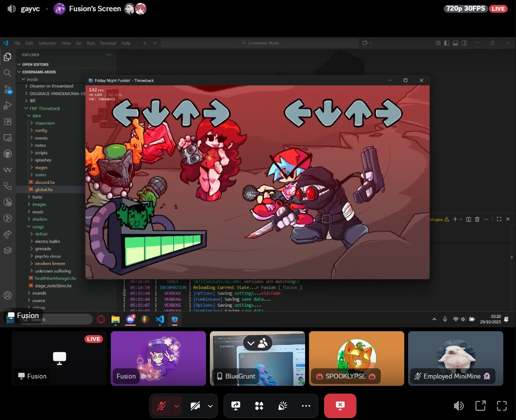
Task: Open the Edit menu in VS Code
Action: (29, 43)
